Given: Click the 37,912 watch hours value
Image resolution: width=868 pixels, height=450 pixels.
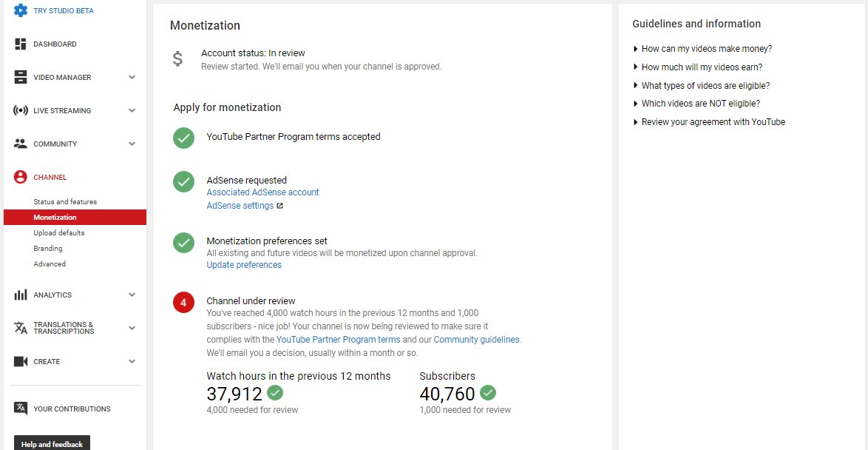Looking at the screenshot, I should point(234,394).
